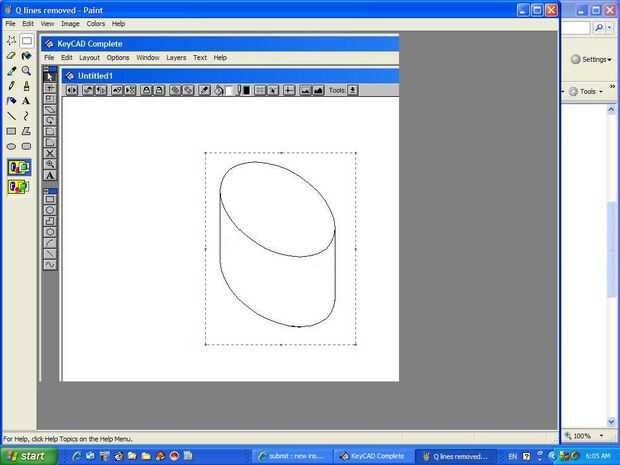The width and height of the screenshot is (620, 465).
Task: Select the Rounded Rectangle tool in Paint
Action: click(26, 146)
